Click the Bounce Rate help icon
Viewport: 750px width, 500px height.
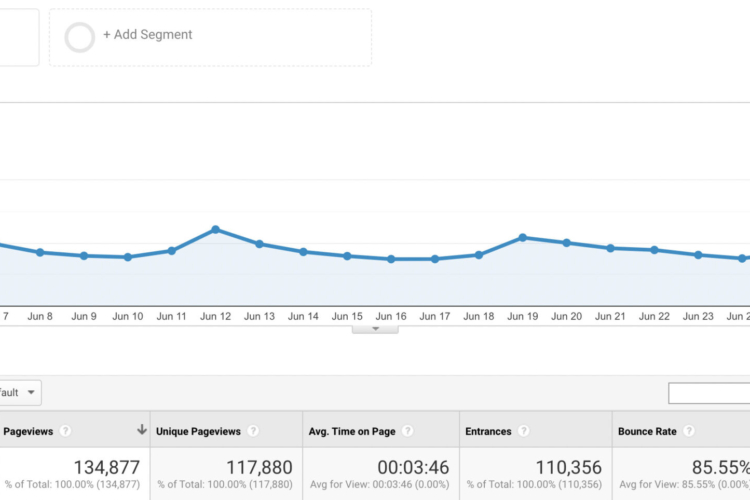(689, 431)
